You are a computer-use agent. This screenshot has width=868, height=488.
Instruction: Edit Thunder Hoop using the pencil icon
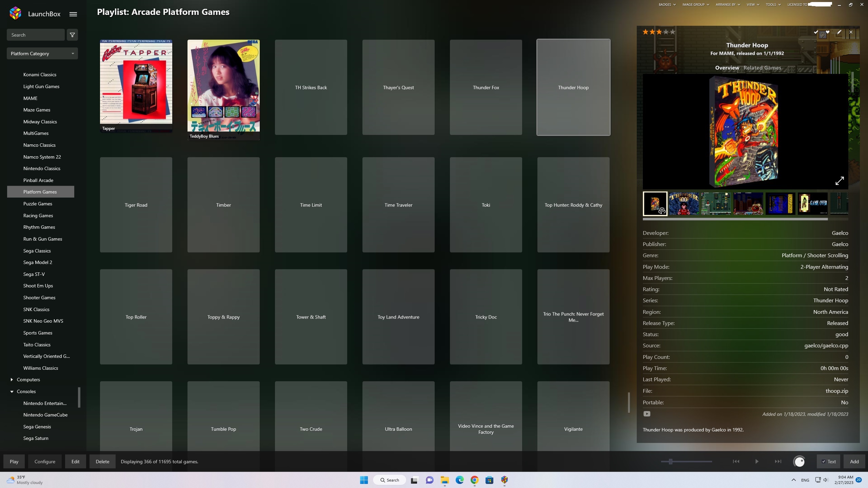click(x=839, y=32)
